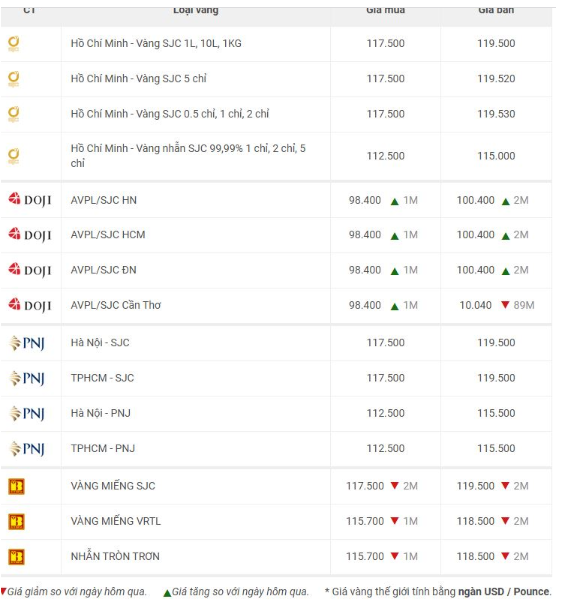This screenshot has height=616, width=575.
Task: Click the VÀNG MIẾNG VRTL label
Action: pyautogui.click(x=115, y=521)
